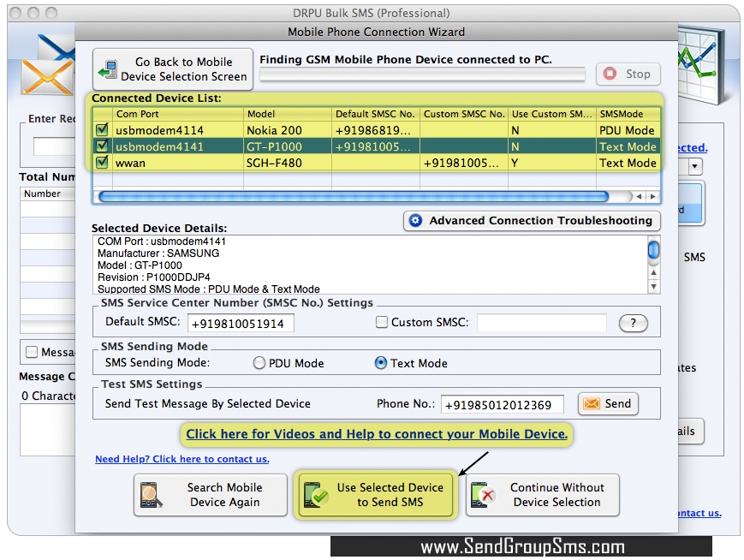
Task: Click the envelope icon on Send button
Action: pos(592,403)
